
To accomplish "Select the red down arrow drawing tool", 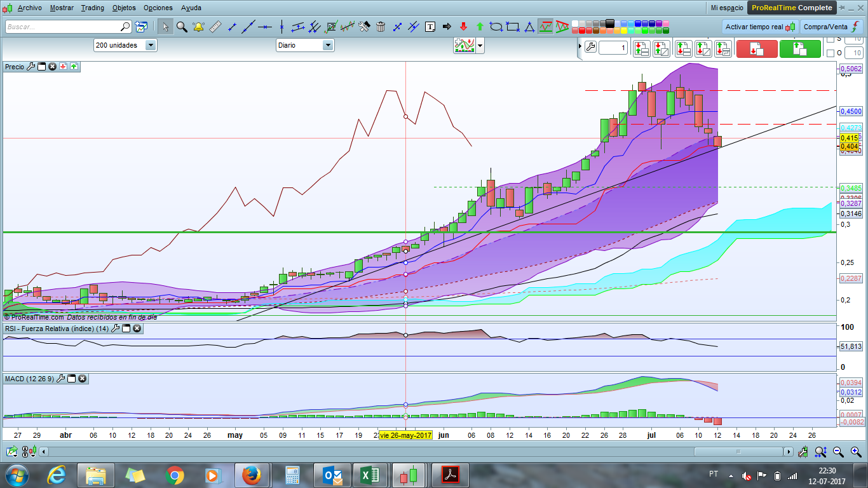I will click(463, 27).
